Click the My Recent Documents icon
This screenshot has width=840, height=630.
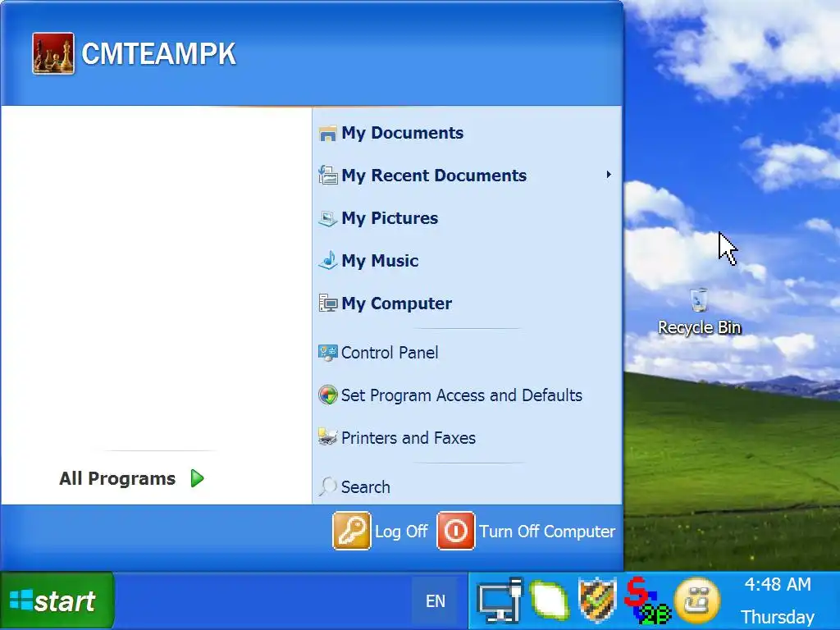click(327, 176)
